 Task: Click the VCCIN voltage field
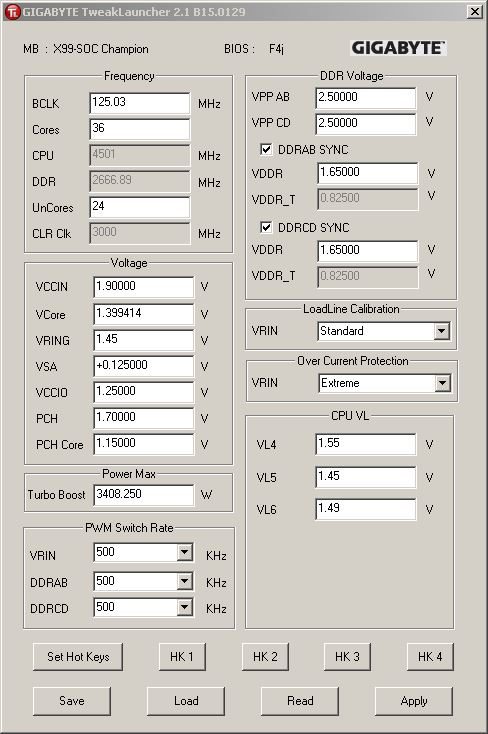click(x=143, y=286)
